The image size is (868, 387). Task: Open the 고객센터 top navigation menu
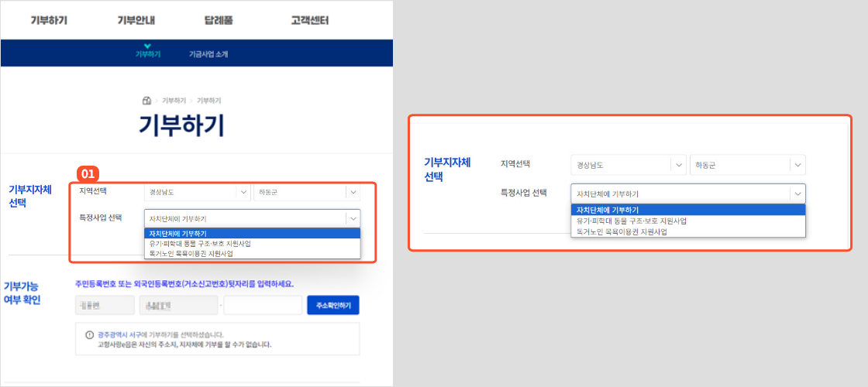point(310,21)
